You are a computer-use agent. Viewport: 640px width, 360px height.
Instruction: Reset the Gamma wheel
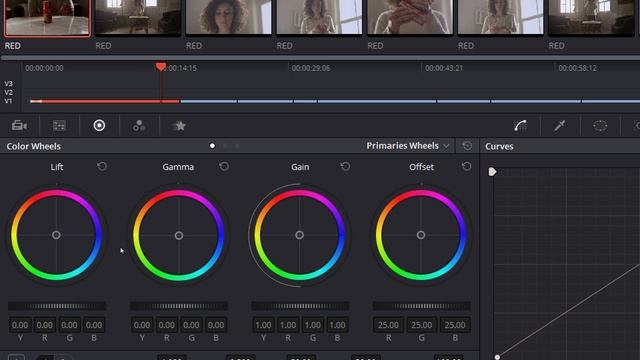coord(224,167)
